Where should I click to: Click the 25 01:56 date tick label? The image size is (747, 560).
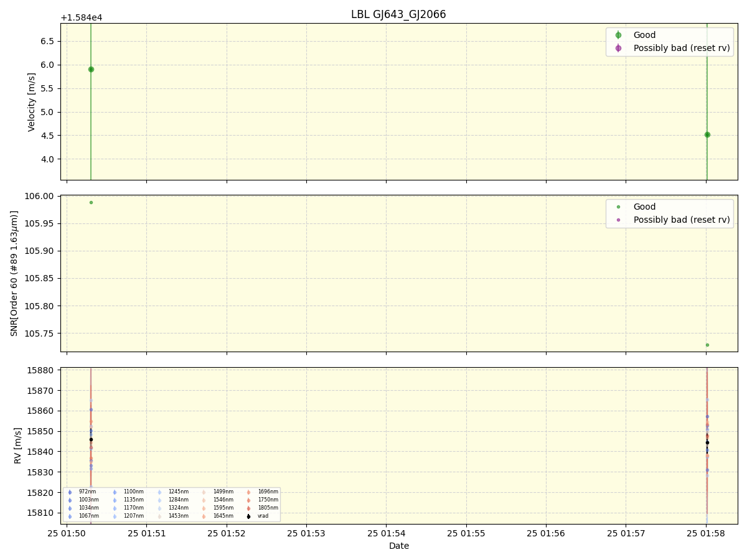click(546, 533)
